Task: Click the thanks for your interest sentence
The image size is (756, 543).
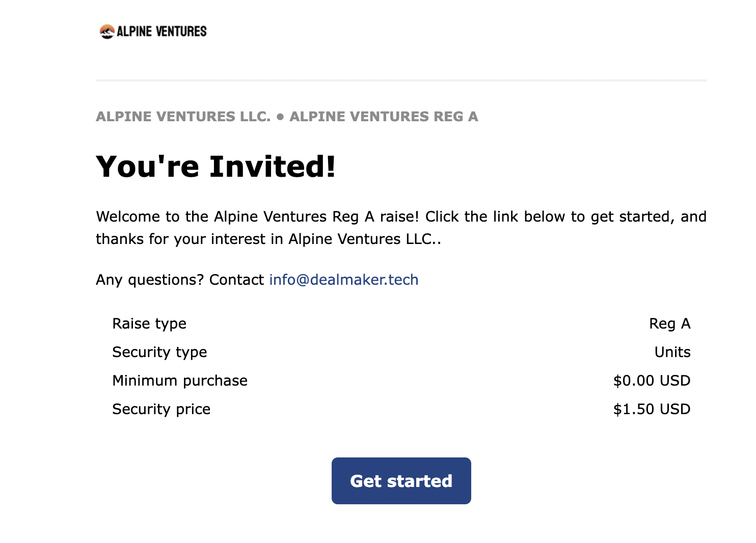Action: click(x=268, y=239)
